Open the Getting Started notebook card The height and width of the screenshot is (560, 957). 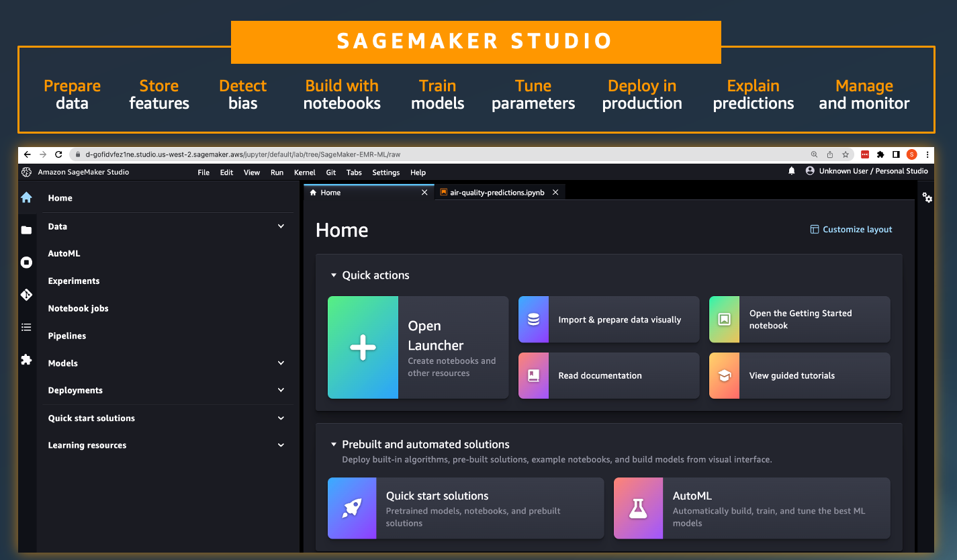[800, 320]
